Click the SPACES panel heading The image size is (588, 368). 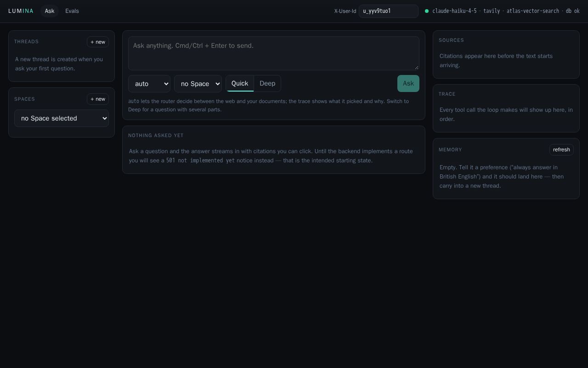(24, 99)
